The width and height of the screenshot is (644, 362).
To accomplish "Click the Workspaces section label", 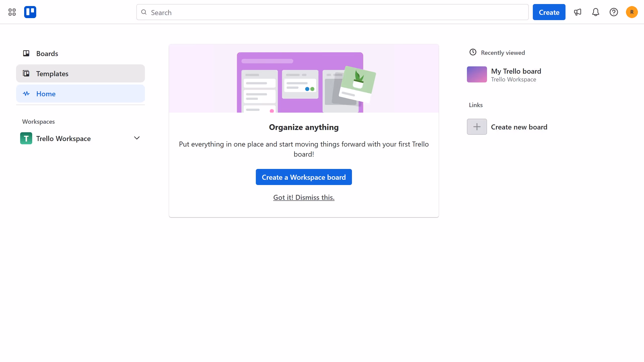I will point(38,122).
